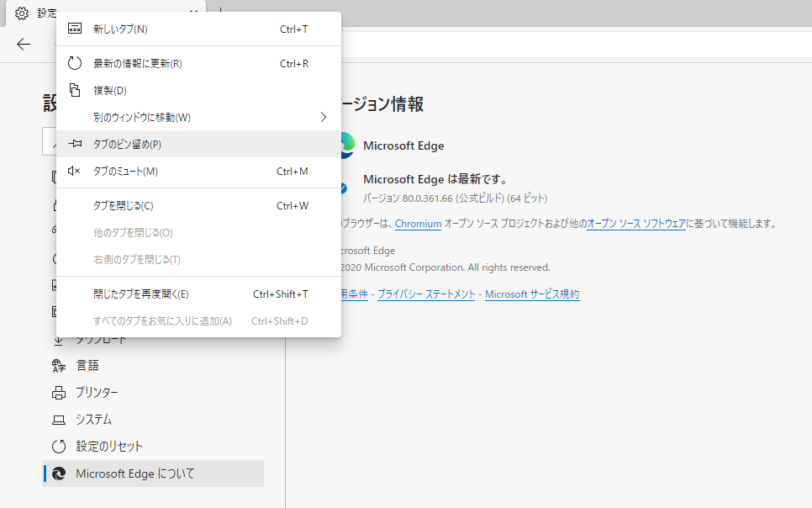Open Microsoft サービス規約 link
This screenshot has width=812, height=508.
point(532,294)
